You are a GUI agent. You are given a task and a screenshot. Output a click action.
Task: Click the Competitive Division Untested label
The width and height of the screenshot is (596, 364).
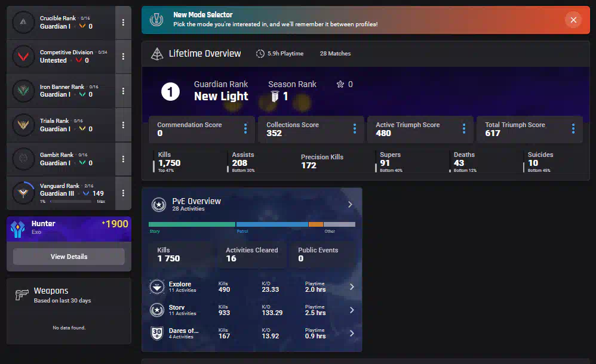coord(53,60)
